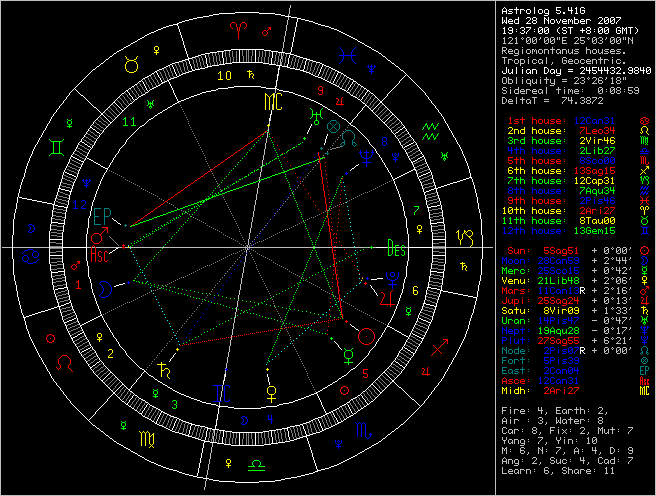This screenshot has width=656, height=496.
Task: Click the green Gemini glyph on outer zodiac ring
Action: click(x=56, y=148)
